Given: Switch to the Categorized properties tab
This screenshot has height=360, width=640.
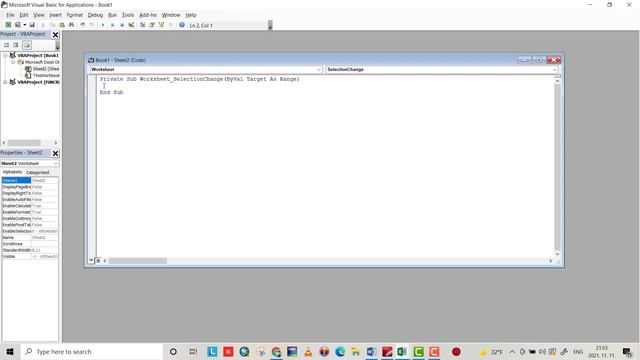Looking at the screenshot, I should (37, 172).
